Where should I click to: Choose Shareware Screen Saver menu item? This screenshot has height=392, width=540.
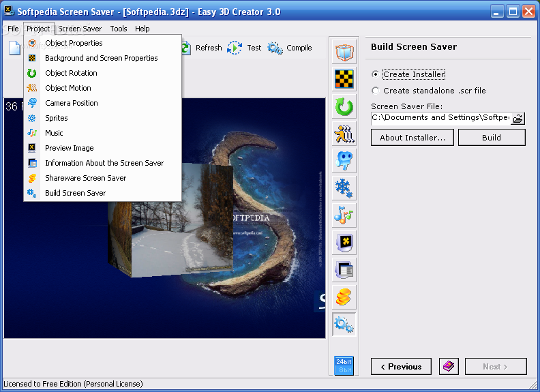coord(103,178)
